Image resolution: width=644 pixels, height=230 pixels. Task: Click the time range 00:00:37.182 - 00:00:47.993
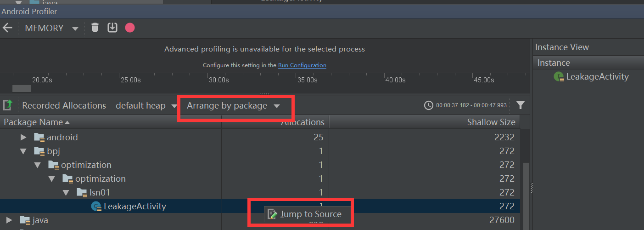pyautogui.click(x=471, y=105)
